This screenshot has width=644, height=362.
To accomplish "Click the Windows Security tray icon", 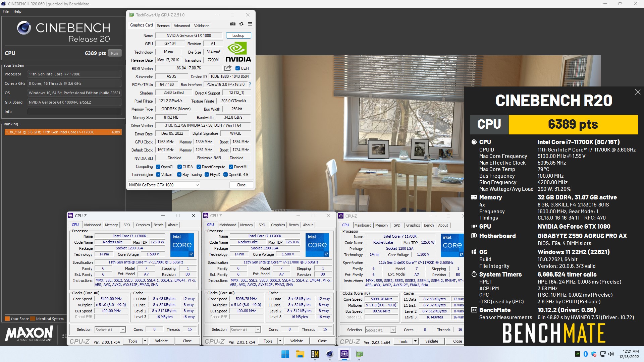I will [x=594, y=354].
